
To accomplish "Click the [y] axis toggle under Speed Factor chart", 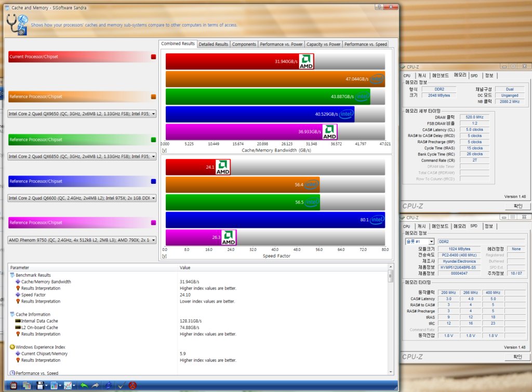I will [164, 256].
